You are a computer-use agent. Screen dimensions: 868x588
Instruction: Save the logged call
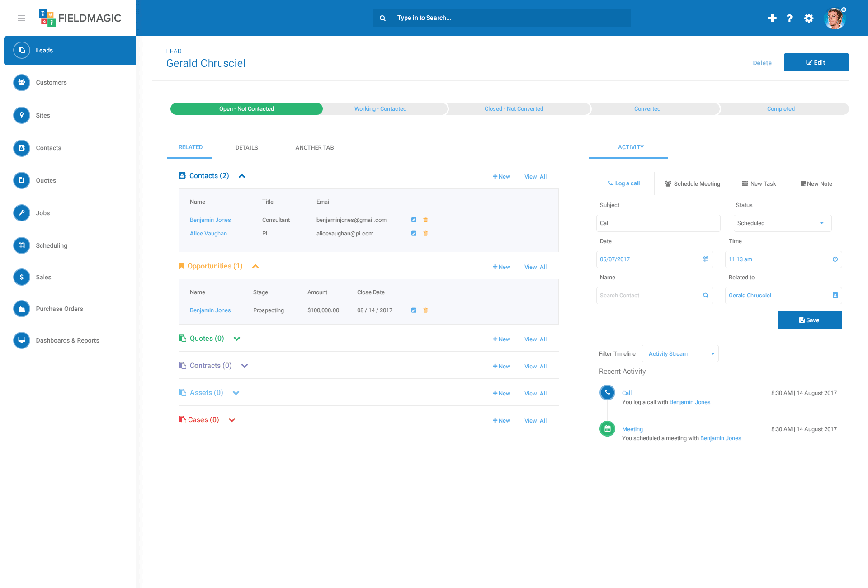pyautogui.click(x=810, y=320)
